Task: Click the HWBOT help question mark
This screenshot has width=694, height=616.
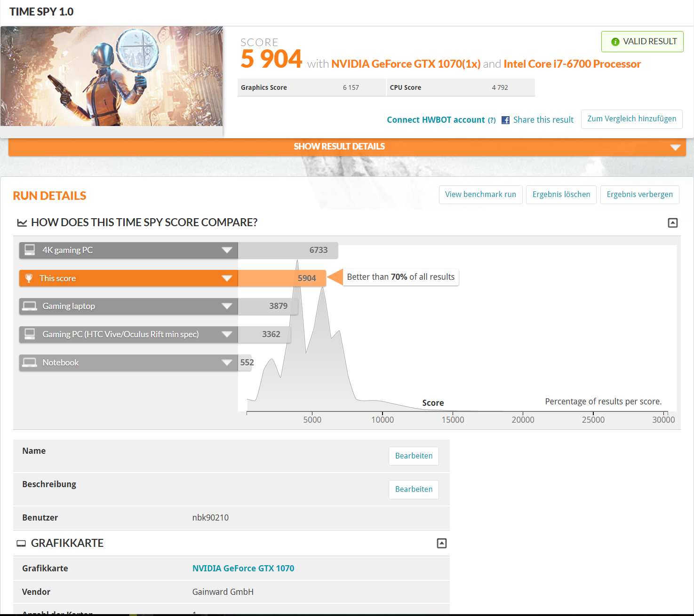Action: [x=492, y=120]
